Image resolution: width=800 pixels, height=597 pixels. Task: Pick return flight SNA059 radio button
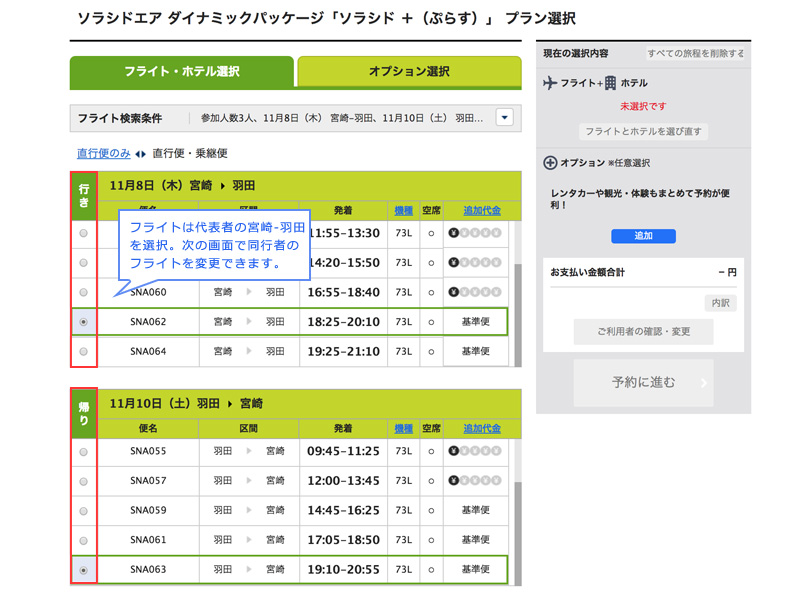point(84,511)
